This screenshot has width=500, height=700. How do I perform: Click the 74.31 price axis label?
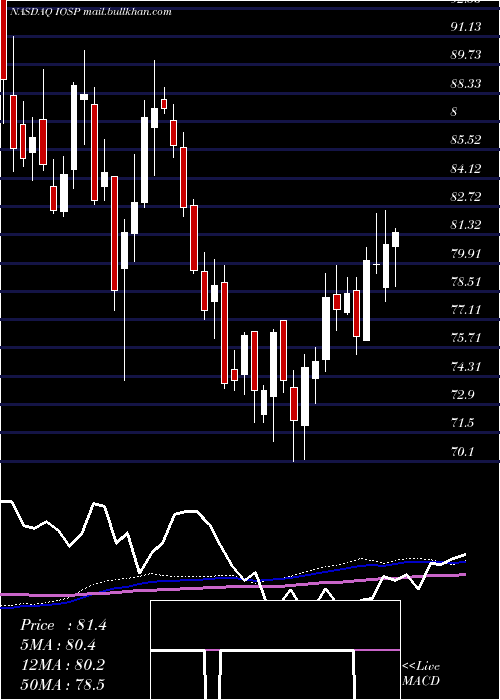(x=466, y=367)
